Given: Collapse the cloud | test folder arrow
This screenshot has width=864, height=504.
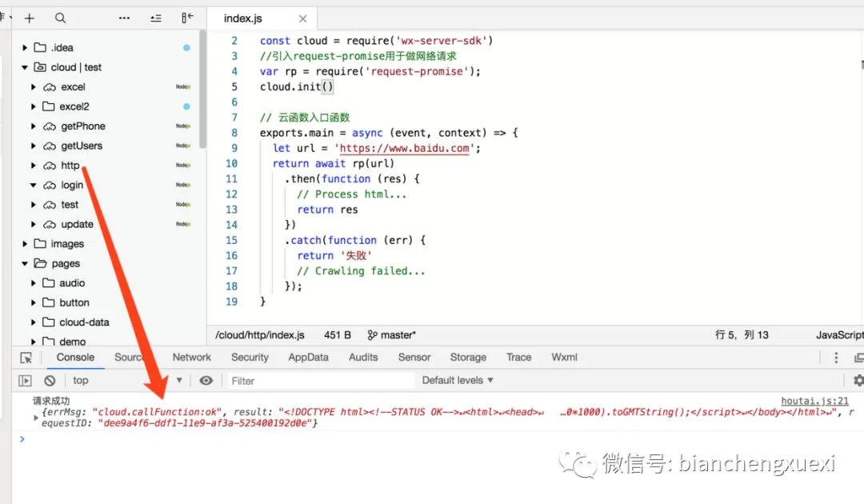Looking at the screenshot, I should [x=25, y=67].
